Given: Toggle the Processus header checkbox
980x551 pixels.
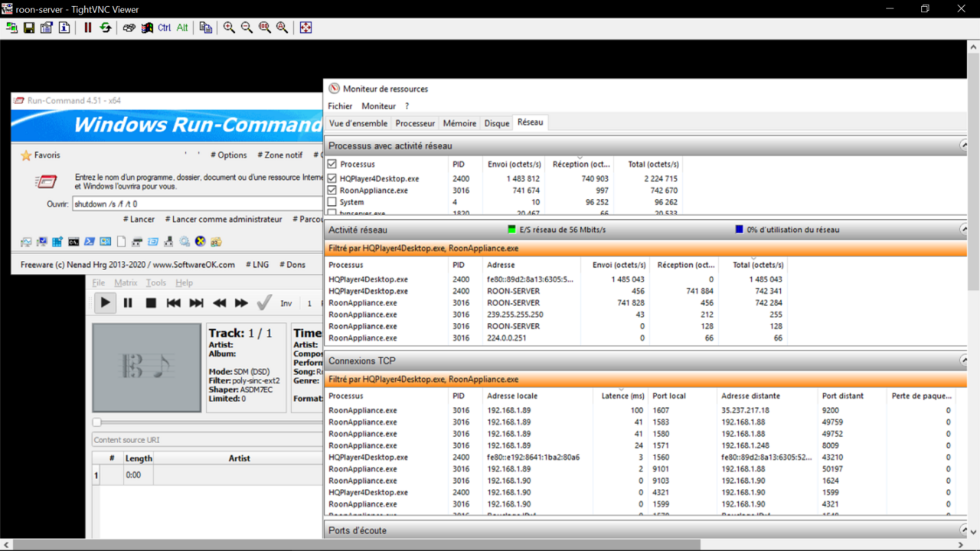Looking at the screenshot, I should (332, 164).
